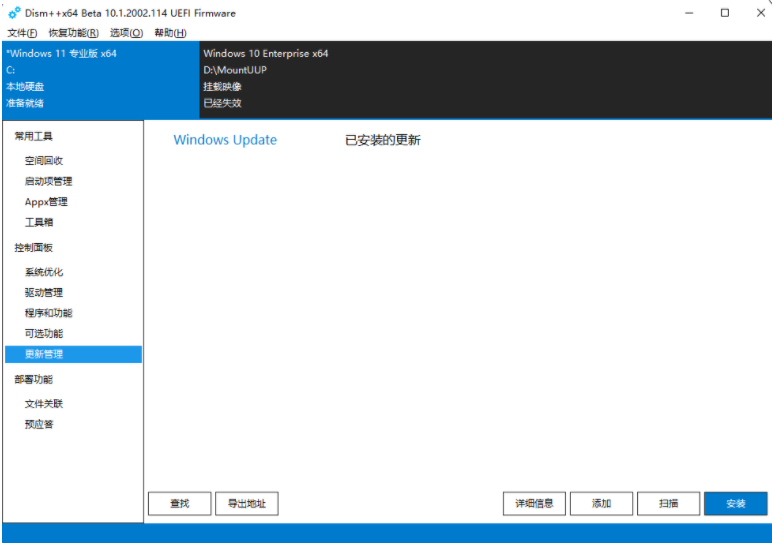Open 程序和功能 in the sidebar

[48, 313]
